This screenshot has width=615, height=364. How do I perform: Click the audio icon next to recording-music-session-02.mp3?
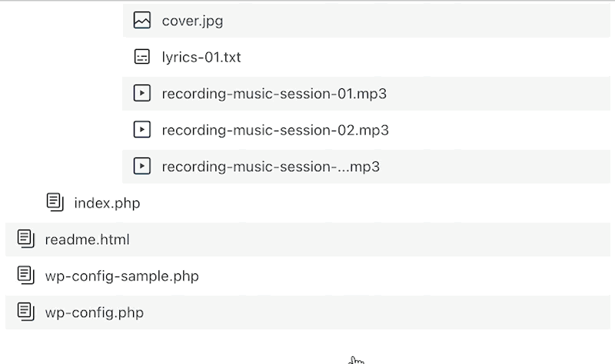tap(141, 130)
